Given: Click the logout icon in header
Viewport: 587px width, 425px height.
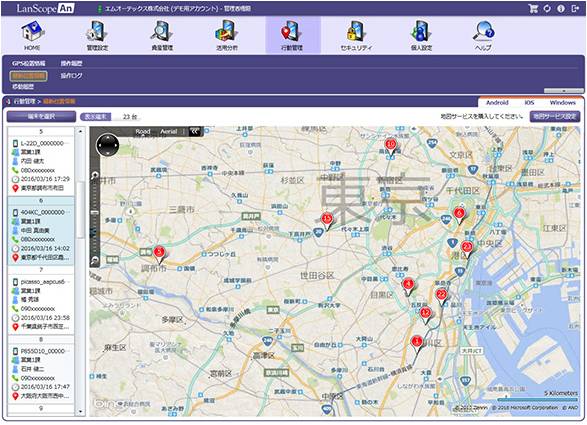Looking at the screenshot, I should [x=575, y=9].
